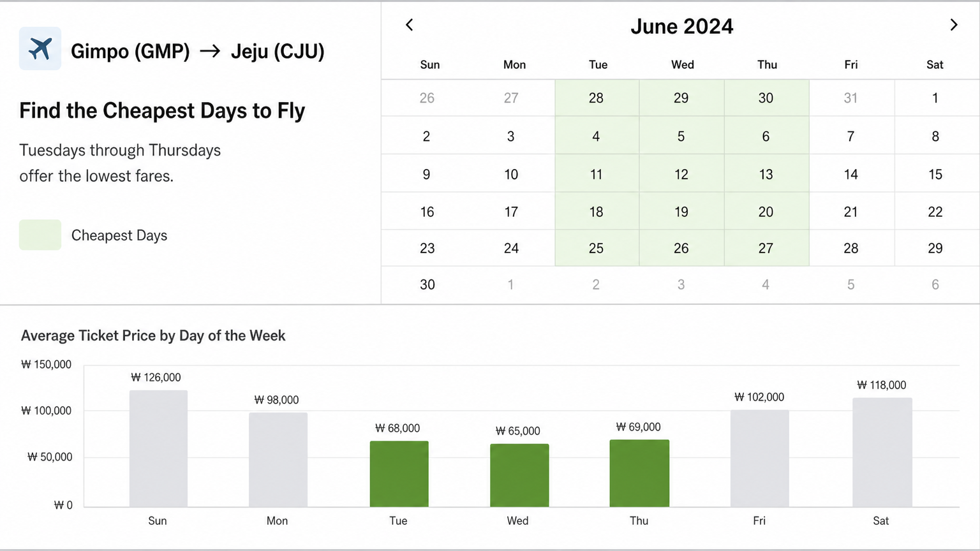Viewport: 980px width, 551px height.
Task: Click the Saturday ₩118,000 bar
Action: [882, 452]
